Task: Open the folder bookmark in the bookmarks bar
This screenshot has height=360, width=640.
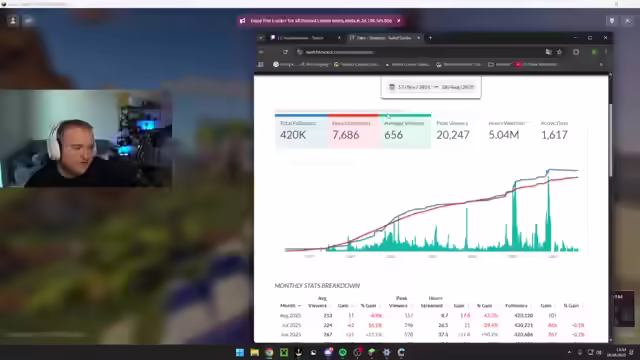Action: point(500,64)
